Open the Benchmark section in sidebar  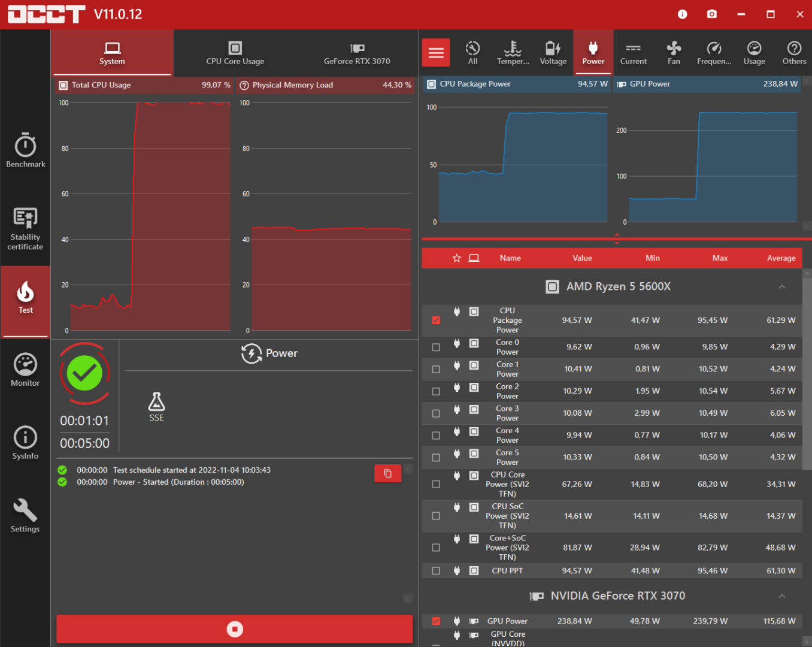tap(25, 150)
